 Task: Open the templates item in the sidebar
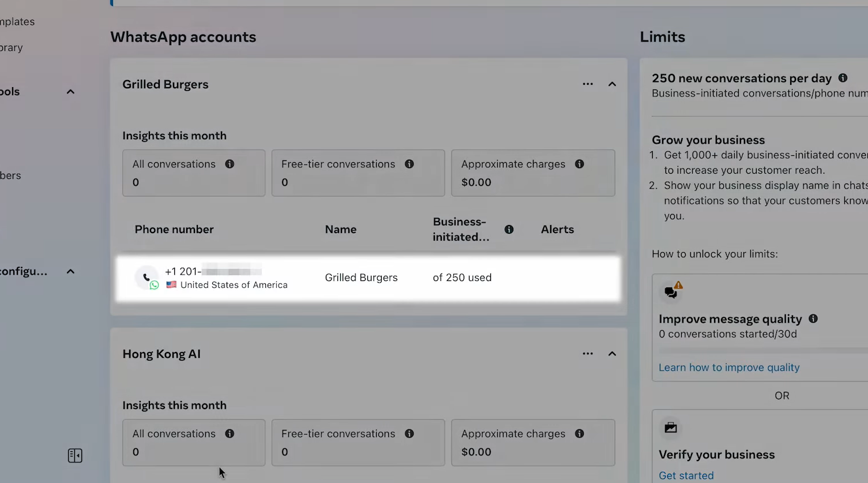point(17,22)
